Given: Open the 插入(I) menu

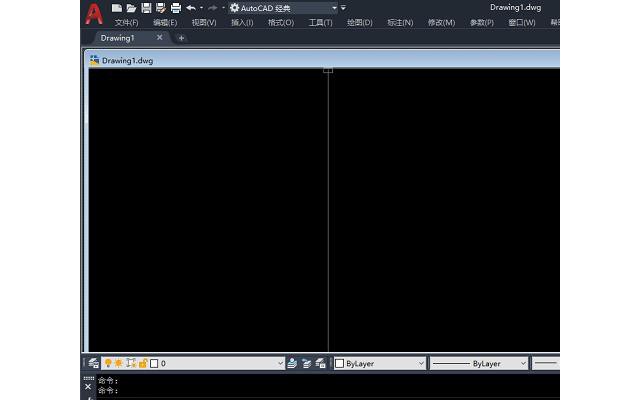Looking at the screenshot, I should 242,22.
